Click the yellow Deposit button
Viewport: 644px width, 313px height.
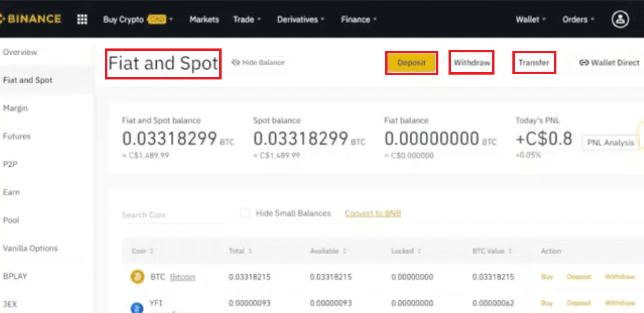[412, 63]
